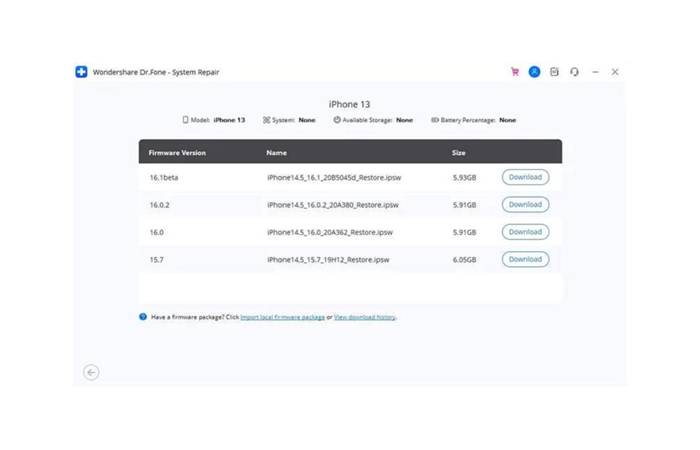Open the user account profile icon
Screen dimensions: 700x450
(534, 72)
